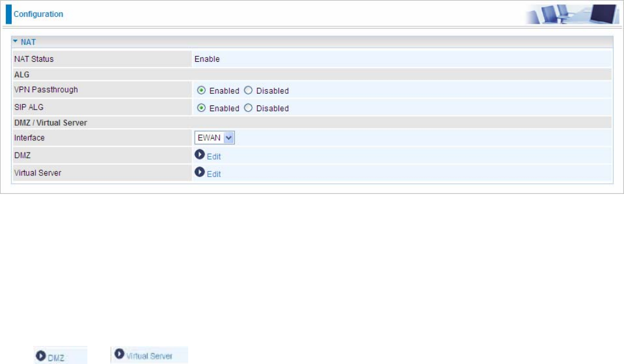Click the Virtual Server button label at the bottom
This screenshot has width=624, height=364.
(149, 356)
